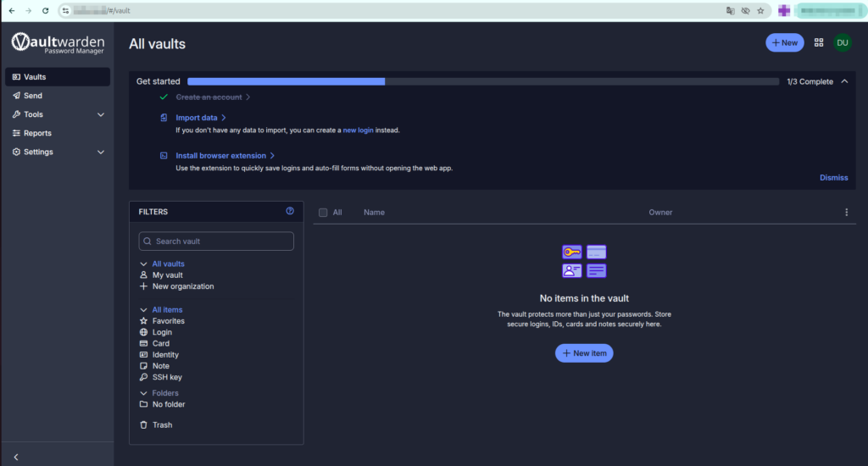
Task: Click the browser bookmark star icon
Action: [760, 11]
